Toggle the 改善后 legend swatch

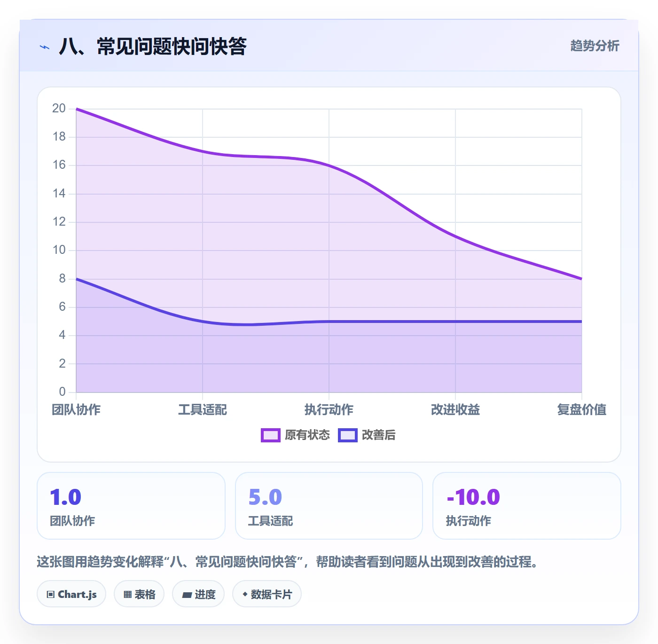pyautogui.click(x=347, y=435)
